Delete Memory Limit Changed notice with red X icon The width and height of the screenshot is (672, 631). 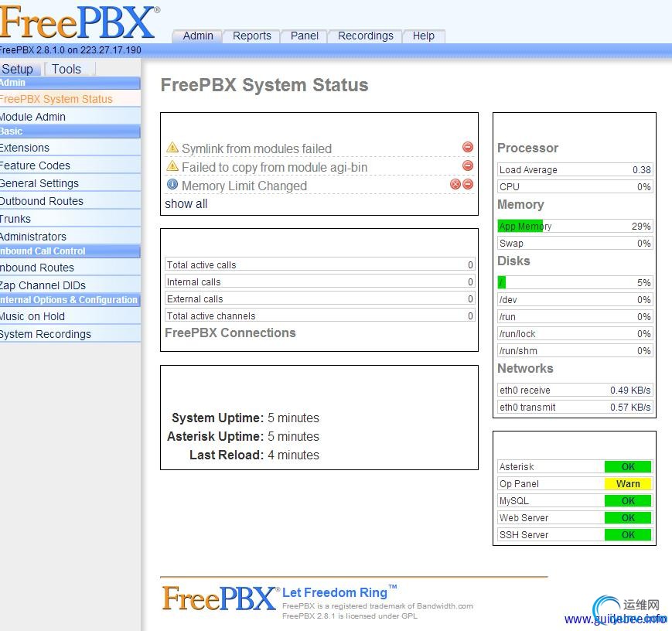click(x=455, y=184)
